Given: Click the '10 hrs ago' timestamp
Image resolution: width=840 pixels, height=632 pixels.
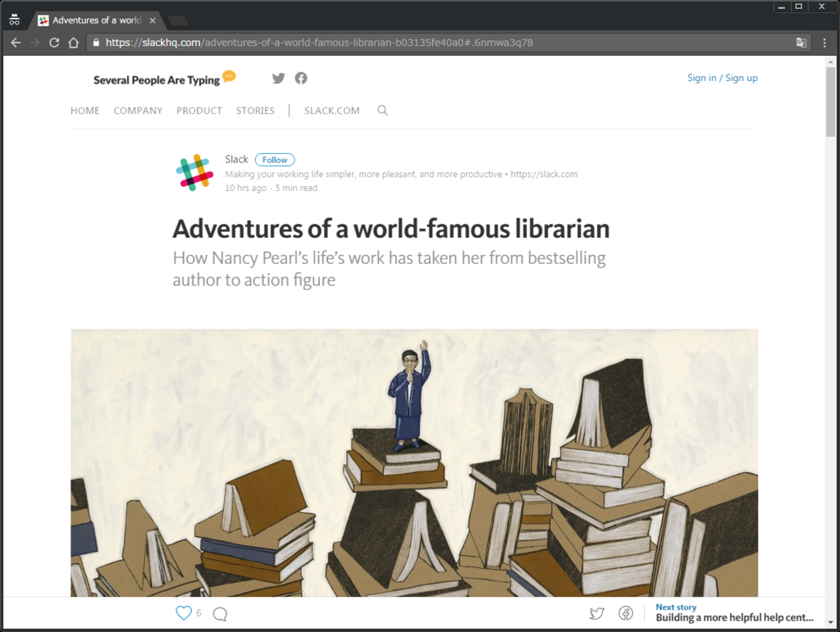Looking at the screenshot, I should (x=245, y=188).
